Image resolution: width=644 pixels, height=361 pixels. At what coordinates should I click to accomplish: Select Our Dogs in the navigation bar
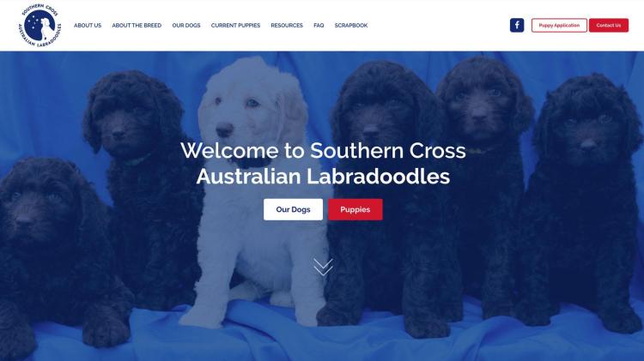click(186, 26)
